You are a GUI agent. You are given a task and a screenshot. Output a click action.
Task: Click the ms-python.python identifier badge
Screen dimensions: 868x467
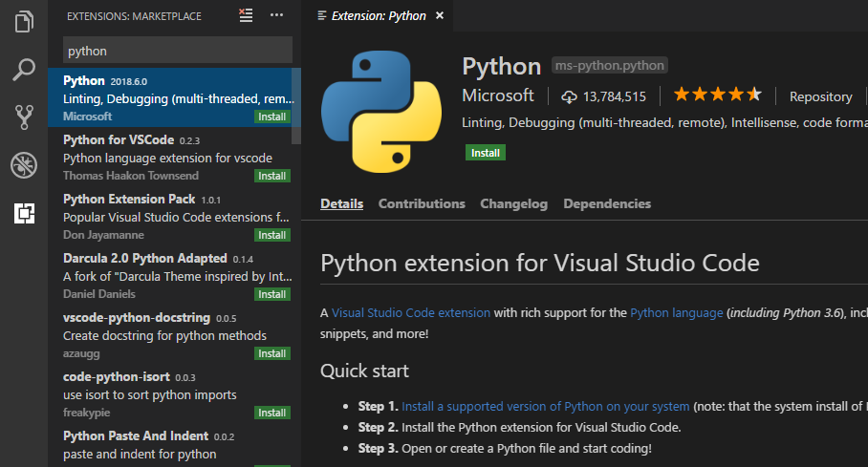(x=610, y=65)
